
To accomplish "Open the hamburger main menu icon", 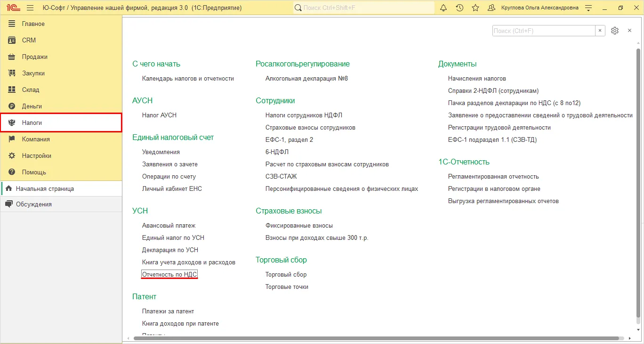I will (30, 8).
